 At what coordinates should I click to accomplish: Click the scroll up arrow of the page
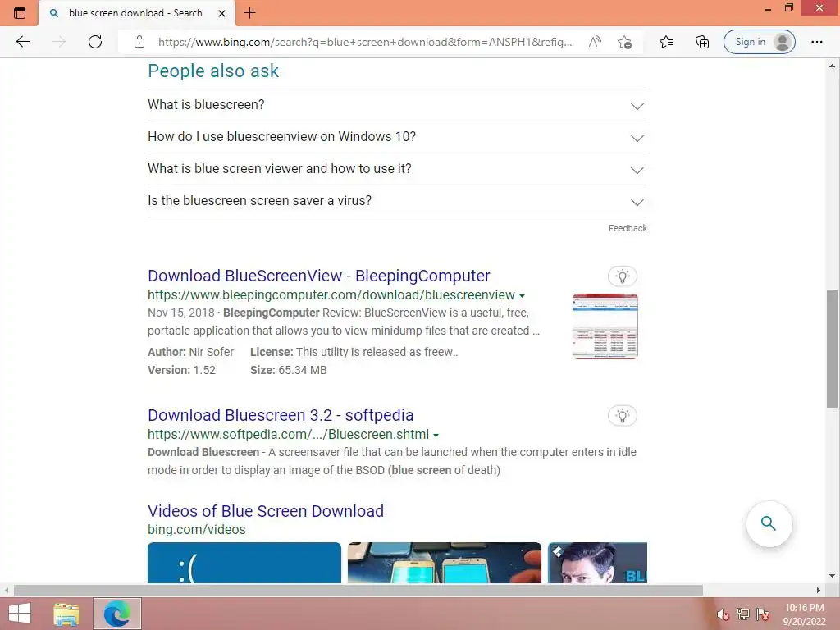click(x=832, y=66)
